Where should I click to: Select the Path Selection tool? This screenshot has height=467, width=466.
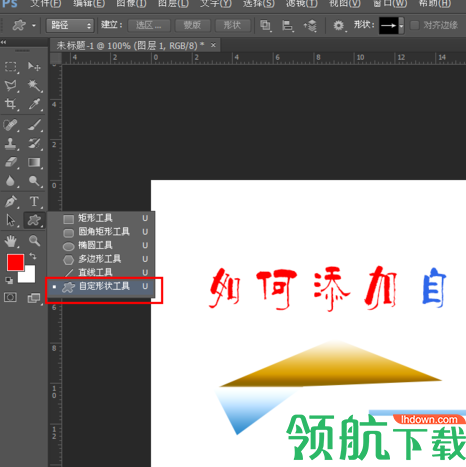tap(11, 220)
